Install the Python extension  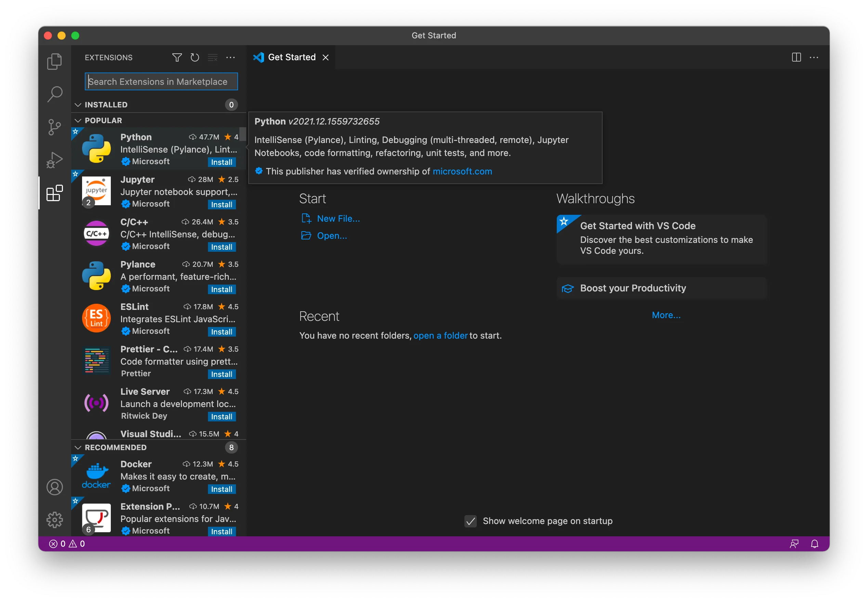222,162
